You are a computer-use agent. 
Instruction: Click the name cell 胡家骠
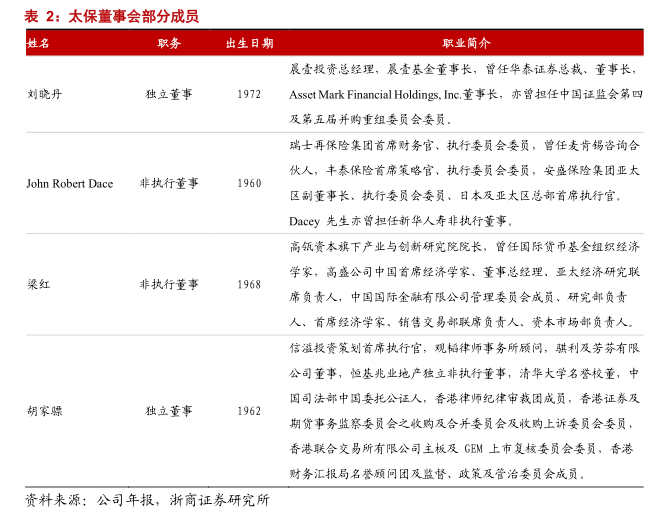coord(44,410)
